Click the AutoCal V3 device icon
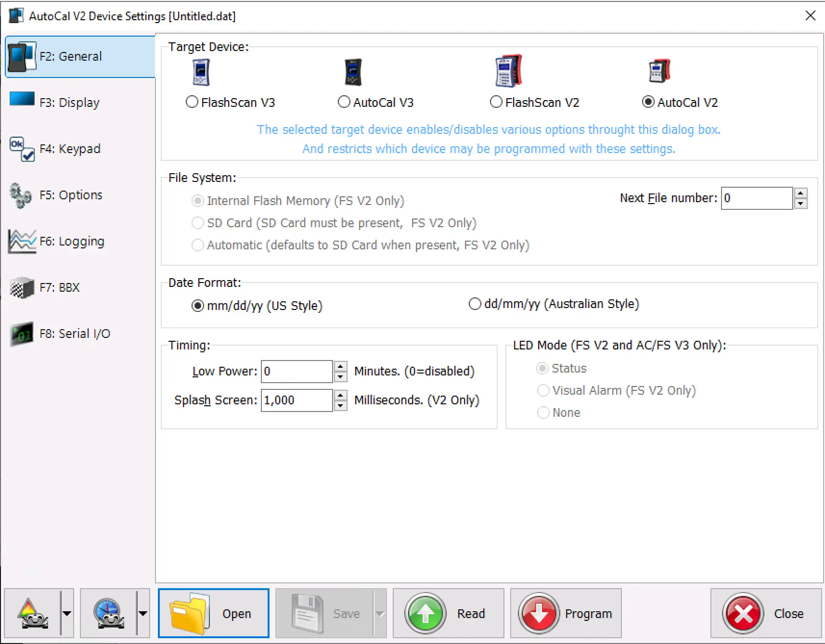The height and width of the screenshot is (644, 825). coord(353,72)
